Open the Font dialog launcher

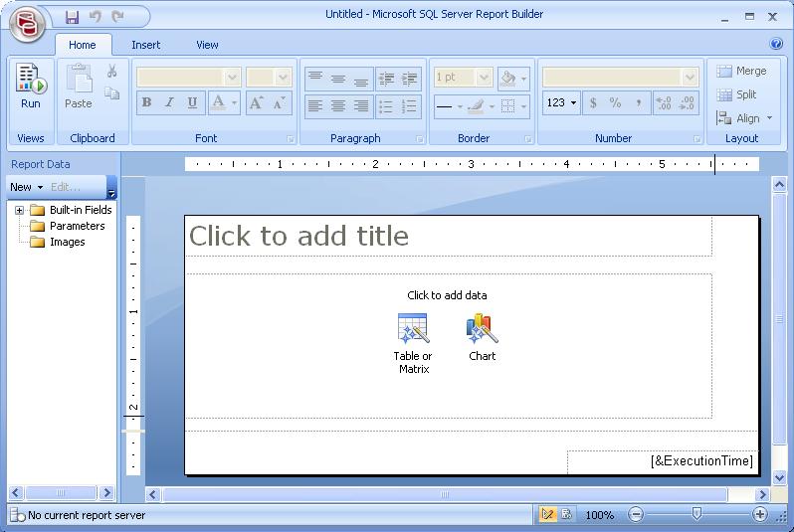point(291,138)
